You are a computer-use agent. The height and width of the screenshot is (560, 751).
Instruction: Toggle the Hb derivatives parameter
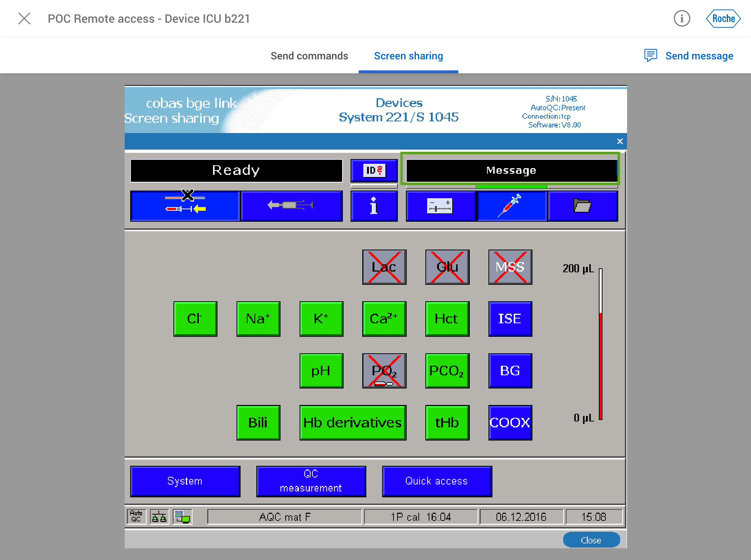(x=352, y=423)
